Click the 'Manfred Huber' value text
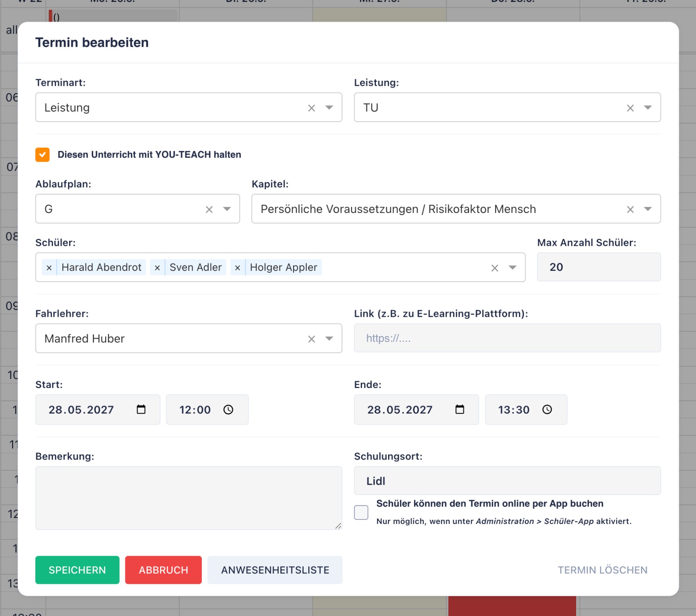This screenshot has width=696, height=616. (85, 339)
